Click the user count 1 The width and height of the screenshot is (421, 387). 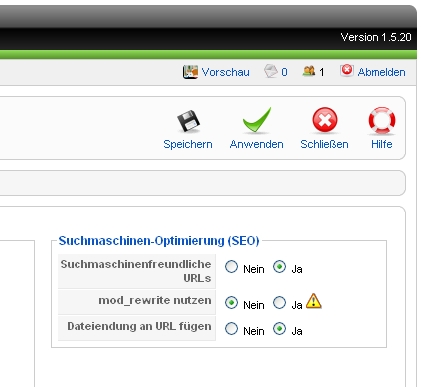click(322, 72)
